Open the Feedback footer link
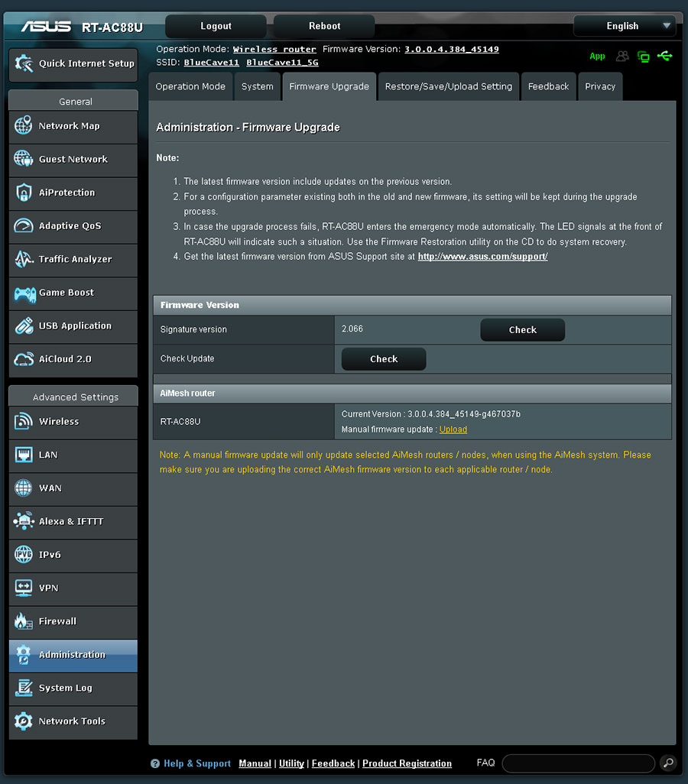Screen dimensions: 688x784 click(333, 763)
